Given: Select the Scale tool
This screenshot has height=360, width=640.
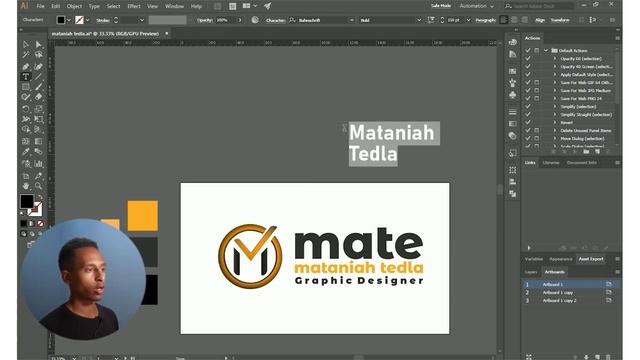Looking at the screenshot, I should coord(38,109).
